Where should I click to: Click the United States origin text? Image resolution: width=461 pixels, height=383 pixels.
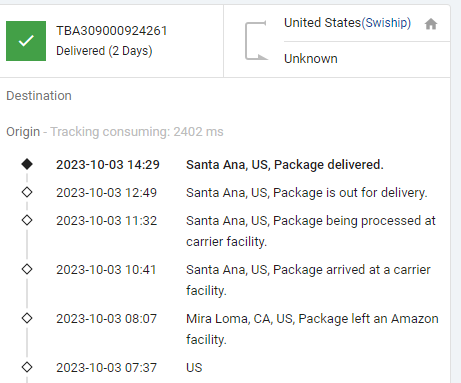pos(322,23)
